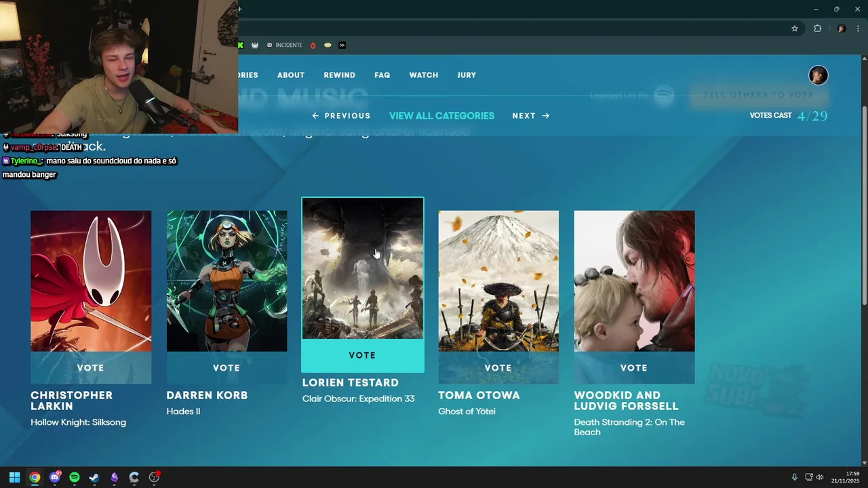The width and height of the screenshot is (868, 488).
Task: Select the Ghost of Yōtei artwork
Action: coord(498,281)
